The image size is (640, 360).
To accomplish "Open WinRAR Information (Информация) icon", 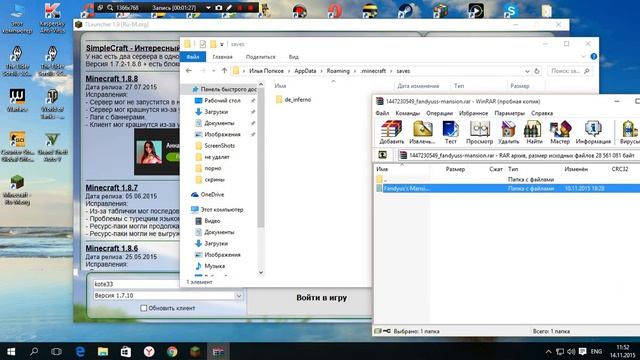I will [x=593, y=132].
